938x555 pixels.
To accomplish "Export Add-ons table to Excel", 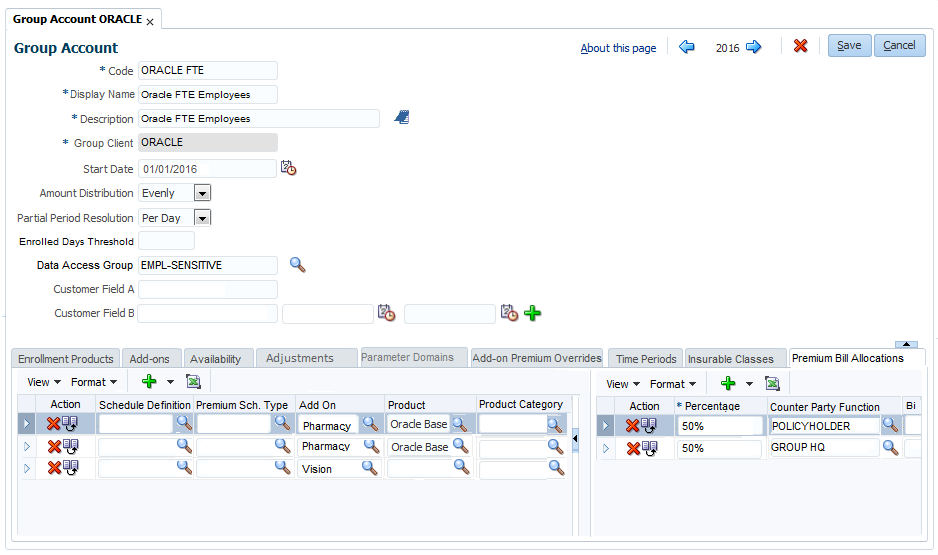I will point(193,382).
